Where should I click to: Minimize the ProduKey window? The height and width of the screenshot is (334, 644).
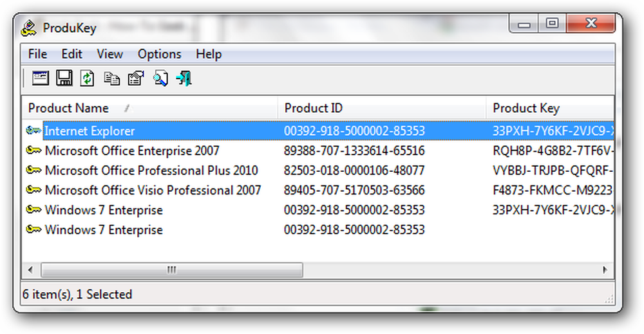click(x=524, y=24)
